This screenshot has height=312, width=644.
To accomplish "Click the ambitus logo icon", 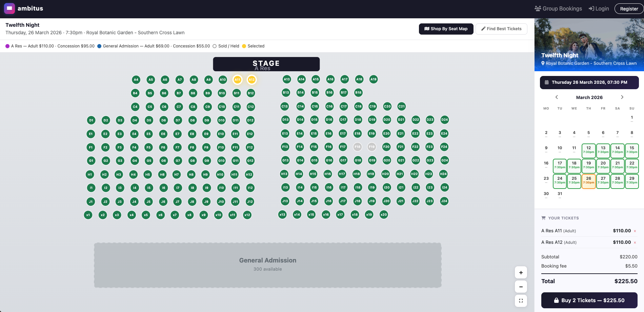I will coord(9,8).
